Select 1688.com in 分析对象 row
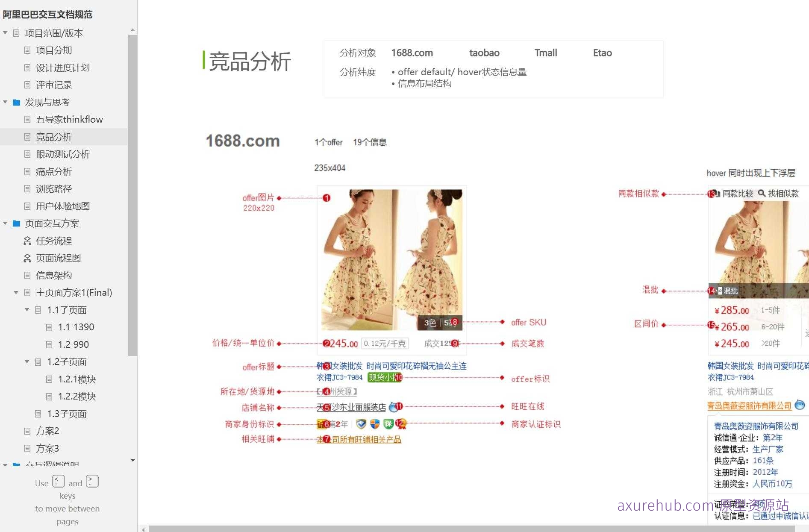 tap(412, 53)
